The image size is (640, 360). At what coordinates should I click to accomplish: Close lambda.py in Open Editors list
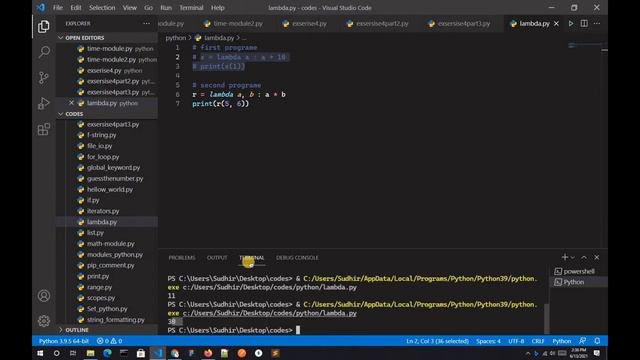coord(71,103)
